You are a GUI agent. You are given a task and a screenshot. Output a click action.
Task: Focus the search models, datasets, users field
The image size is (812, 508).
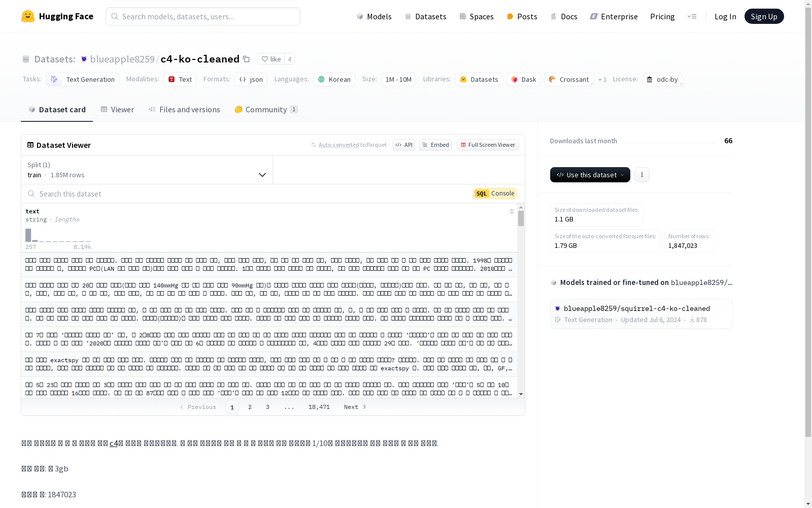(x=203, y=16)
